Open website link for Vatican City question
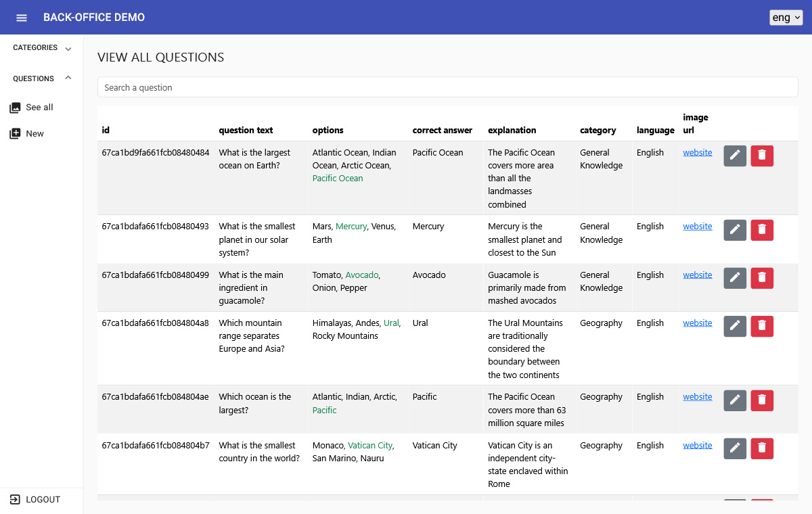 pos(698,446)
